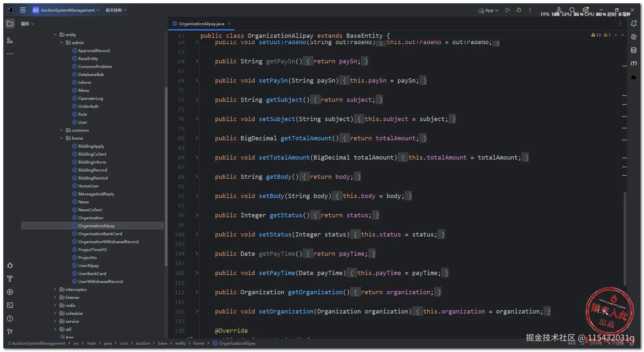
Task: Collapse the entity folder
Action: point(55,35)
